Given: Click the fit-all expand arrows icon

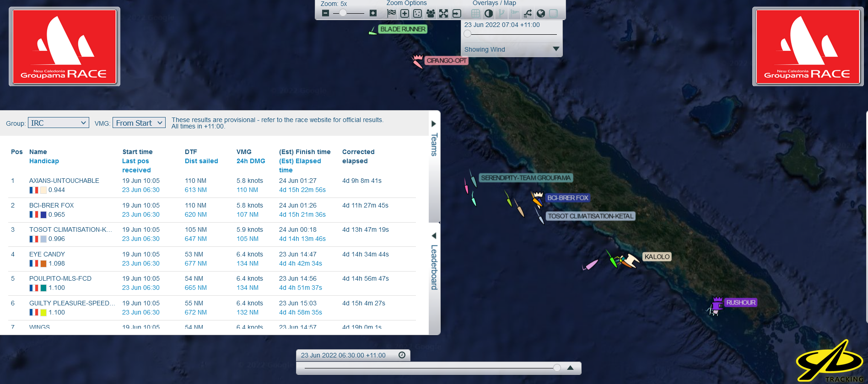Looking at the screenshot, I should tap(443, 13).
